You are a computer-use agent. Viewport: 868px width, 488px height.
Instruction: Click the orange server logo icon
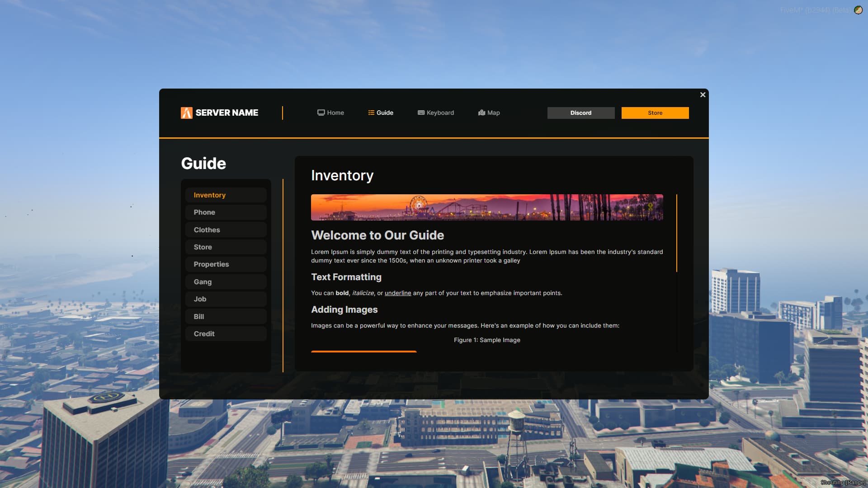186,113
